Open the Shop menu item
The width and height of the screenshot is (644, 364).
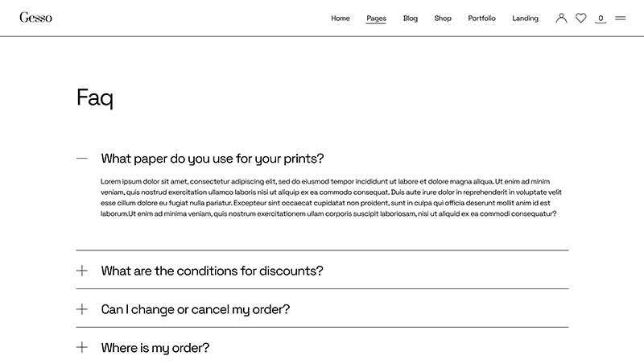(443, 19)
